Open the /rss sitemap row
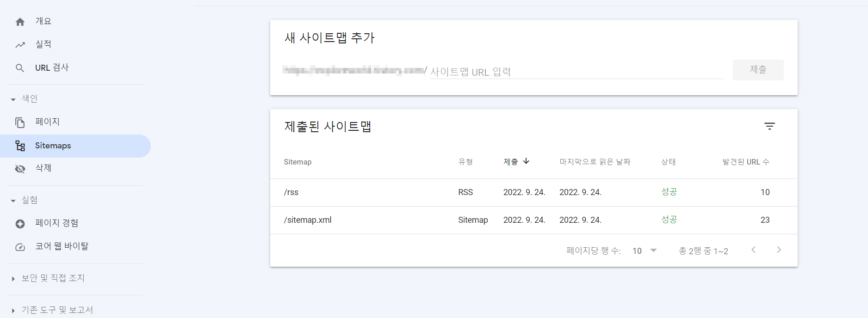Image resolution: width=868 pixels, height=318 pixels. click(533, 192)
